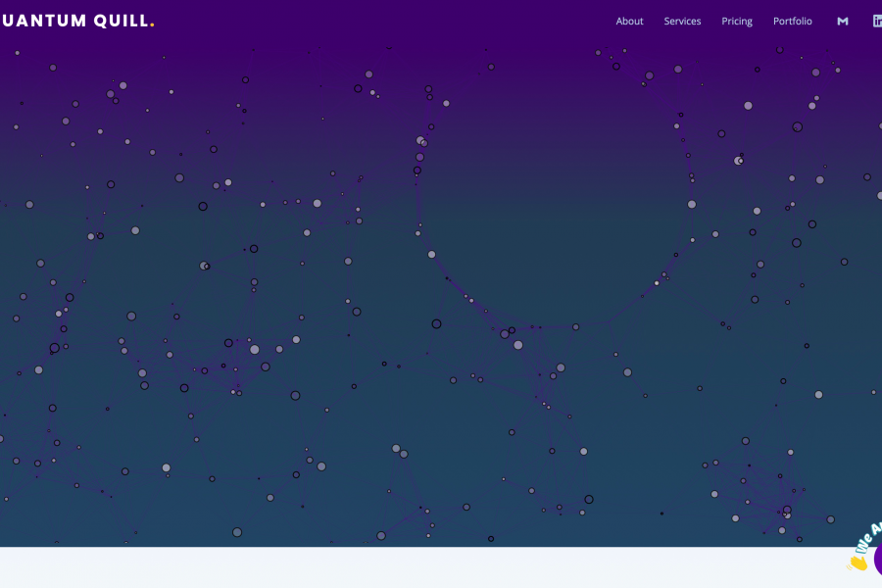Viewport: 882px width, 588px height.
Task: Open the Medium profile icon
Action: pyautogui.click(x=842, y=22)
